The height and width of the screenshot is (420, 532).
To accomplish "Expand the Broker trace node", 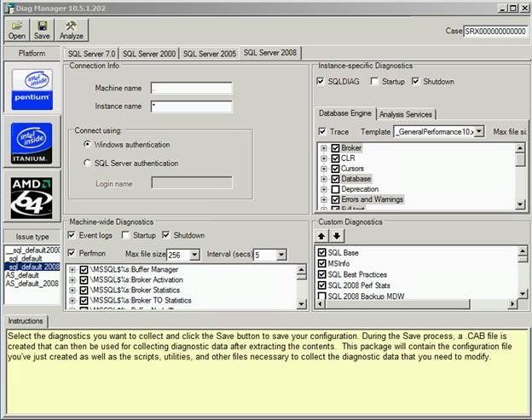I will pyautogui.click(x=324, y=148).
